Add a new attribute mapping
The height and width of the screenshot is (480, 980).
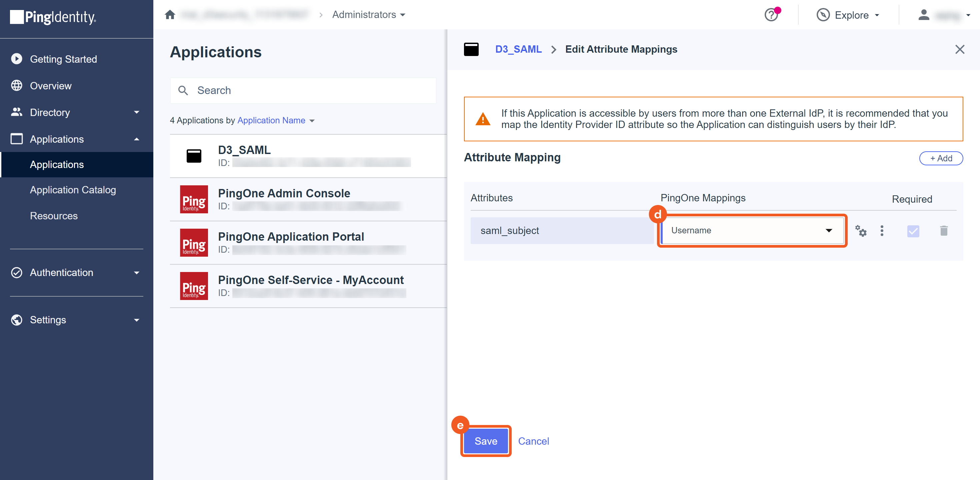pyautogui.click(x=941, y=158)
